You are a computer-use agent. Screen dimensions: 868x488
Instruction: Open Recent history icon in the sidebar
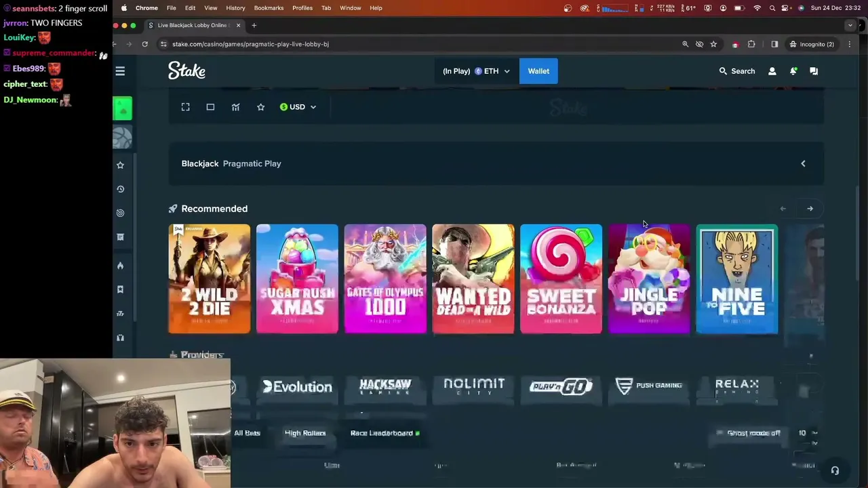[x=120, y=189]
